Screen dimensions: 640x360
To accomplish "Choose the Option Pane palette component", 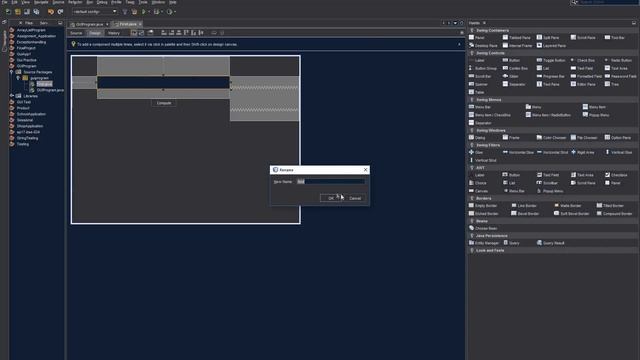I will tap(618, 138).
